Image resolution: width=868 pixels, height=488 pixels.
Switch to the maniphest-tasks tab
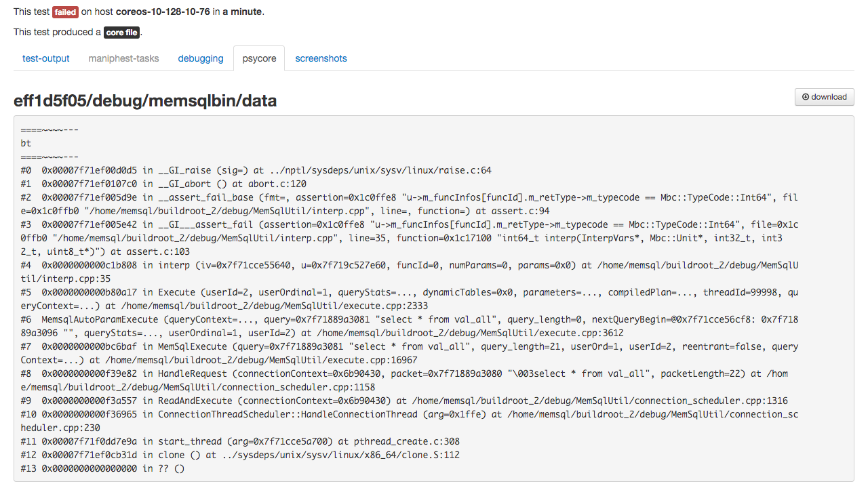tap(123, 58)
